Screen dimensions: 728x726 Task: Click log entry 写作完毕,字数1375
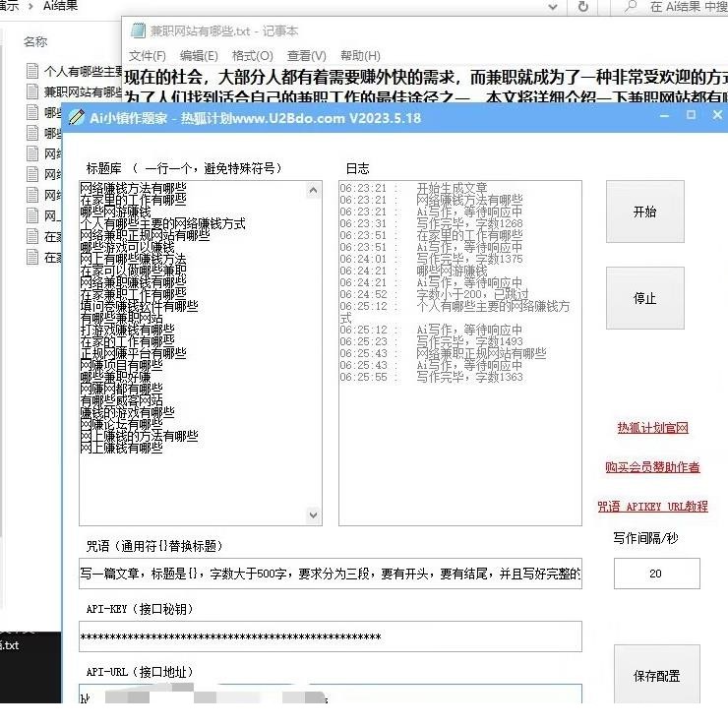(469, 259)
